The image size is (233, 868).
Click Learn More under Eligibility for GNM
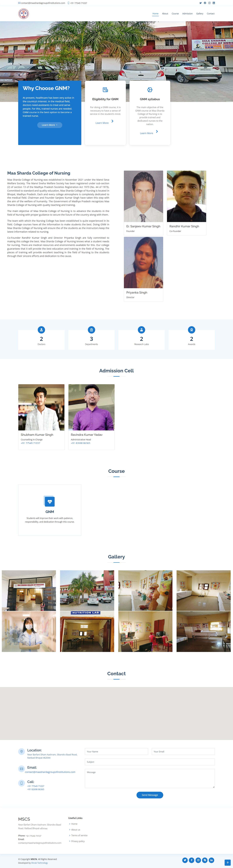click(x=102, y=123)
